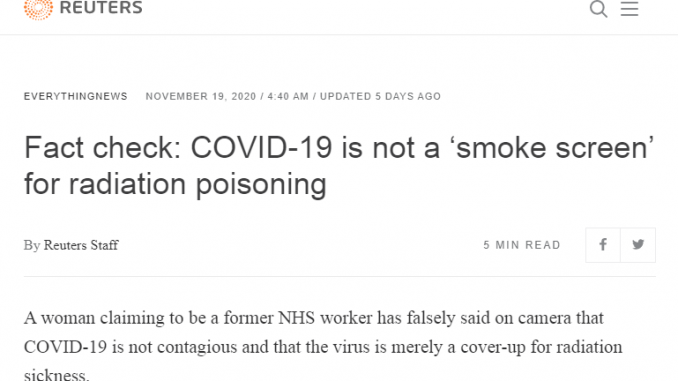
Task: Share article via Facebook icon
Action: (603, 245)
